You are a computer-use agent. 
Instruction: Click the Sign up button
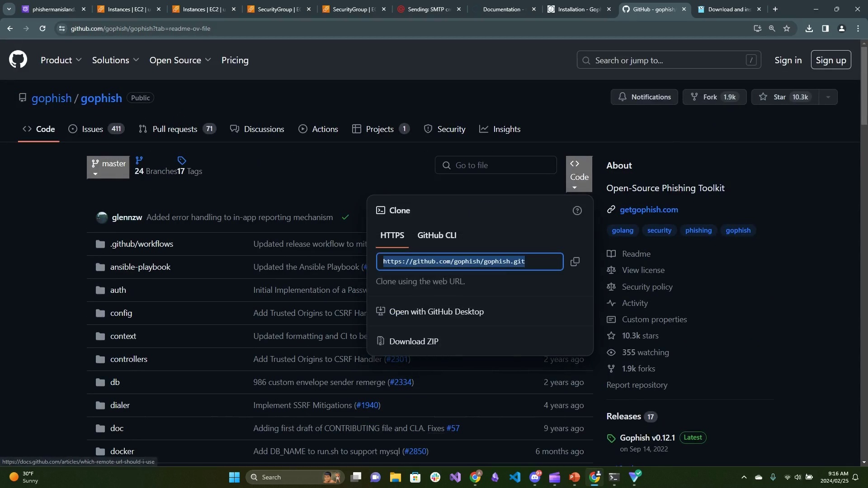tap(831, 60)
